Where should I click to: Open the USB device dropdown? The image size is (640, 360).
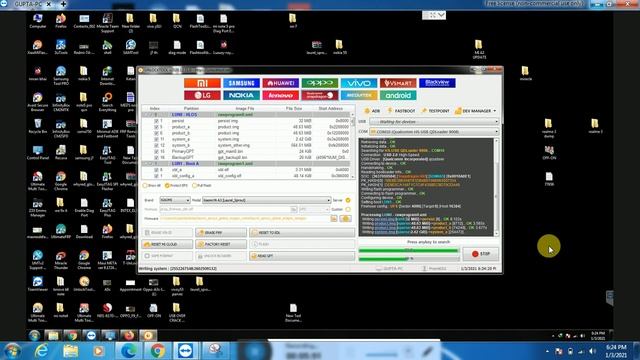(434, 122)
